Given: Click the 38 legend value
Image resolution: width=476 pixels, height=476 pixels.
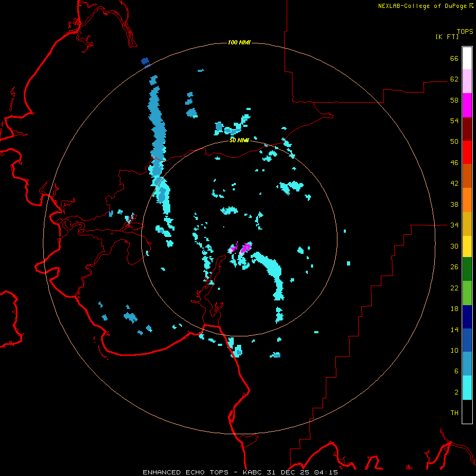Looking at the screenshot, I should point(454,204).
